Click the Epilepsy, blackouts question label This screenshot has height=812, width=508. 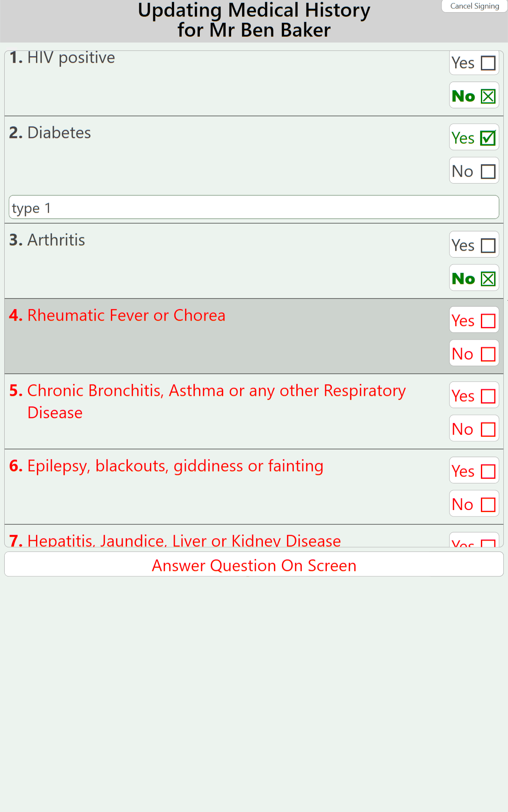point(175,466)
